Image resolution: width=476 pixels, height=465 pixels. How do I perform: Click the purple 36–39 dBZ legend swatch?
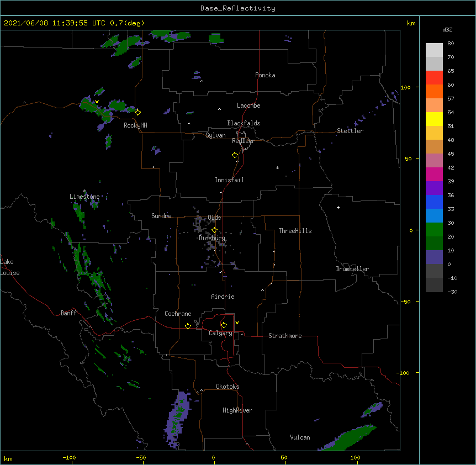pos(434,188)
